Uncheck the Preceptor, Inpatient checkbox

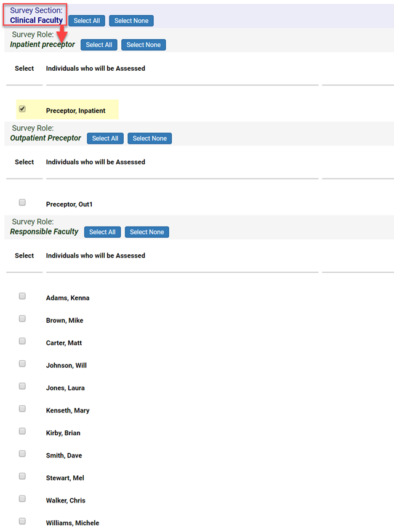click(23, 109)
